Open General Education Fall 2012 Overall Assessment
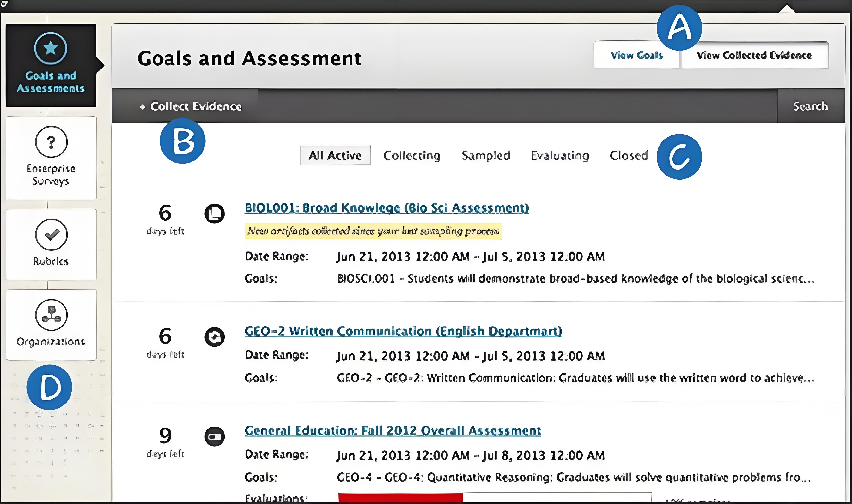This screenshot has width=852, height=504. pos(392,431)
